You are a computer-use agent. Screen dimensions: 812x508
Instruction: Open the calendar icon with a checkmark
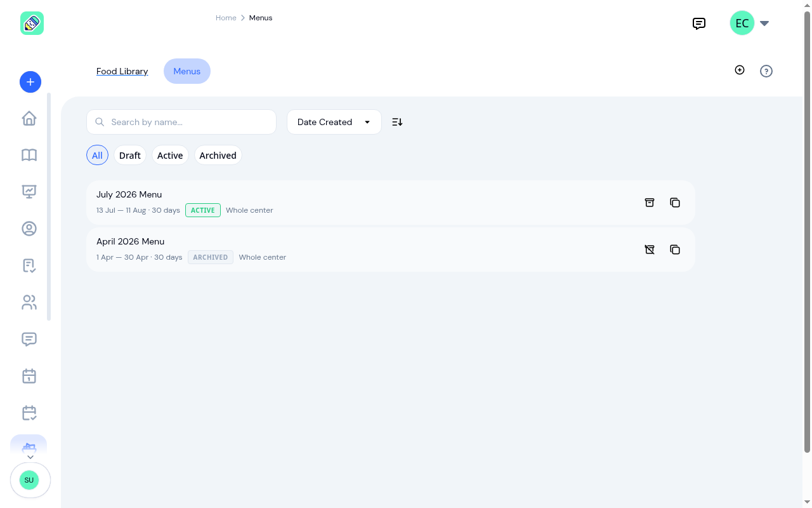tap(29, 413)
